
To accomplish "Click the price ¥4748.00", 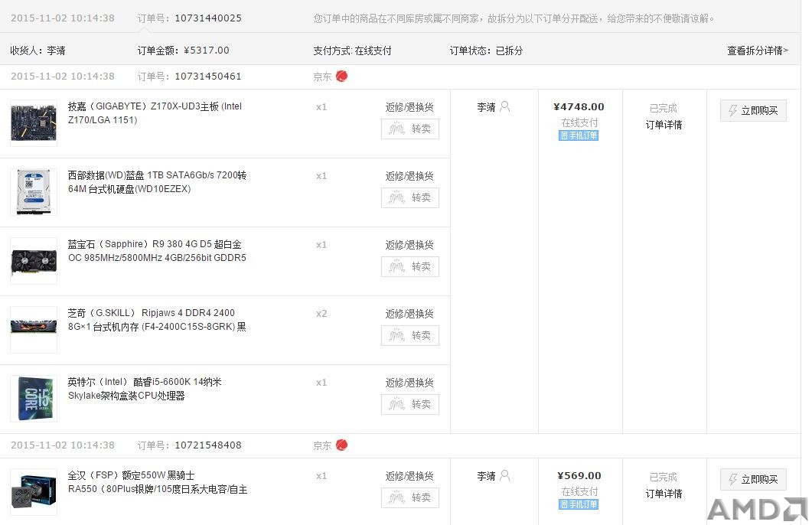I will pos(579,106).
